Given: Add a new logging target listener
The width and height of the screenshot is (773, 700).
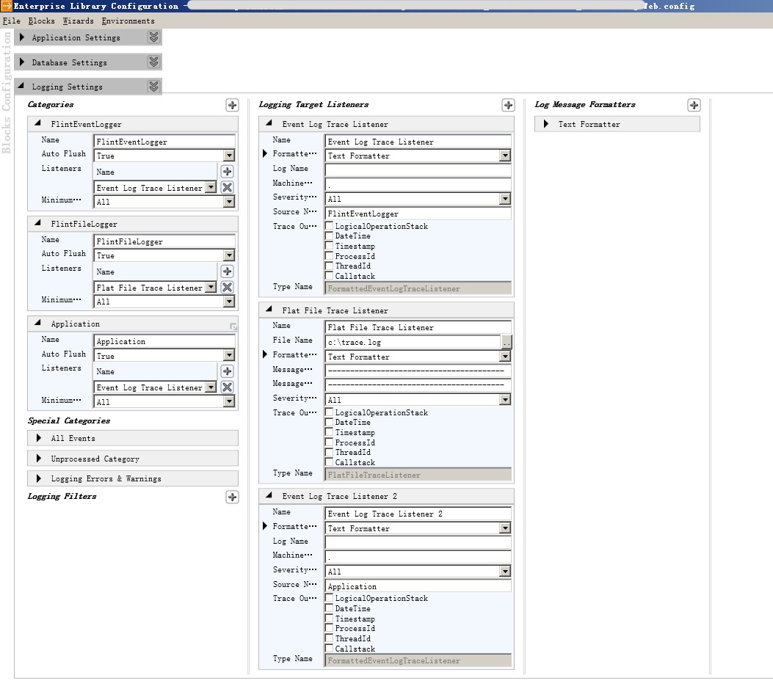Looking at the screenshot, I should [508, 105].
